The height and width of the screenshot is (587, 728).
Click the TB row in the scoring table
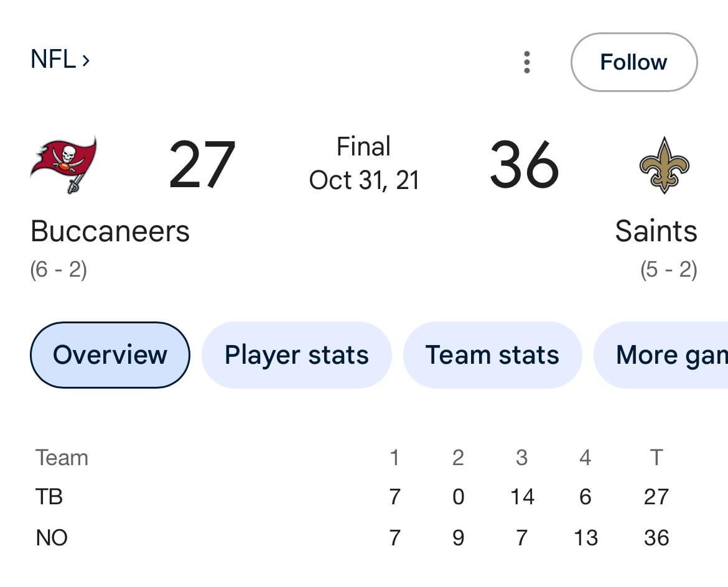pyautogui.click(x=50, y=497)
